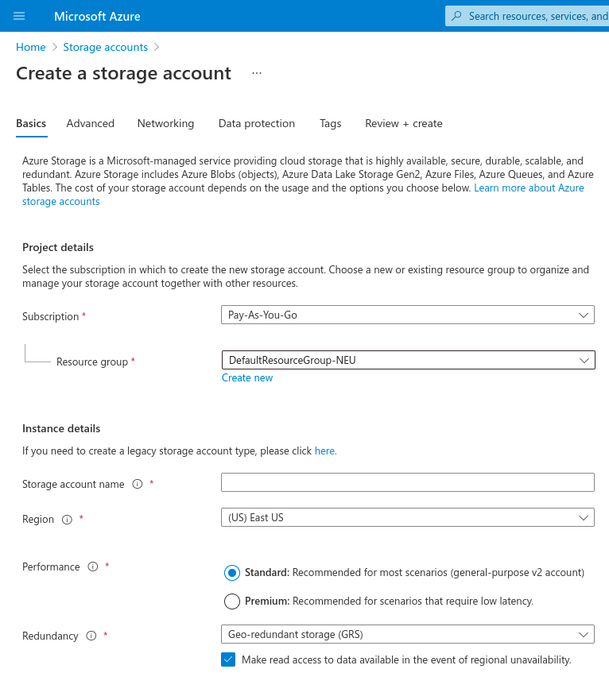Open the Resource group dropdown

[x=407, y=360]
